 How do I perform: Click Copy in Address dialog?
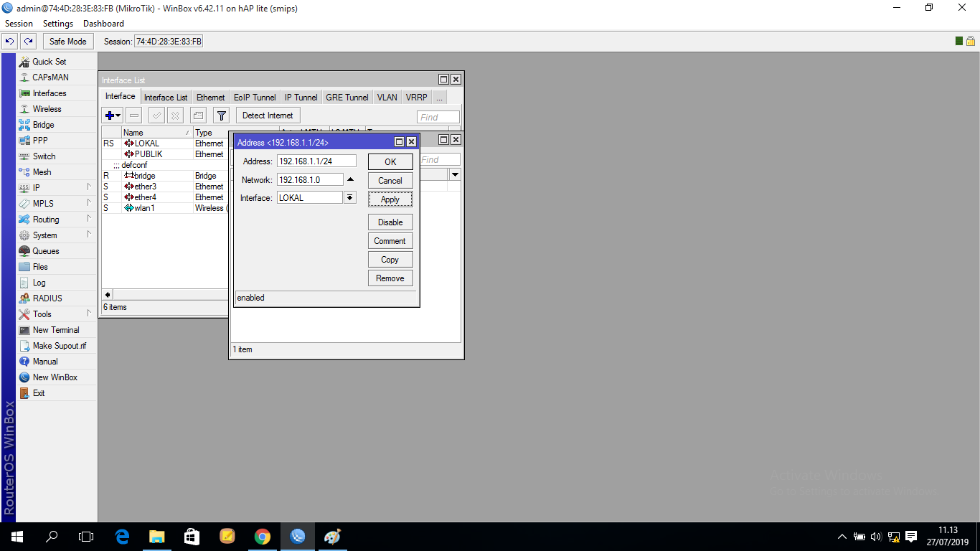pyautogui.click(x=390, y=260)
